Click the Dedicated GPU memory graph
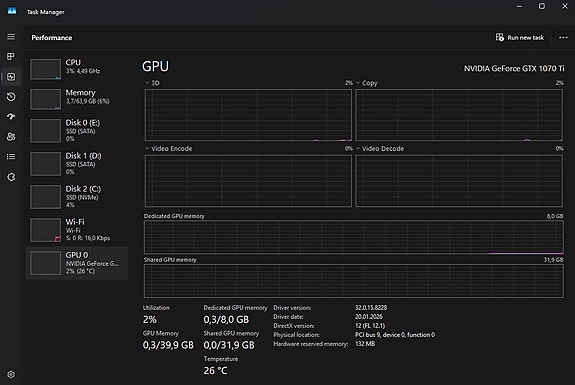Viewport: 575px width, 385px height. (354, 237)
